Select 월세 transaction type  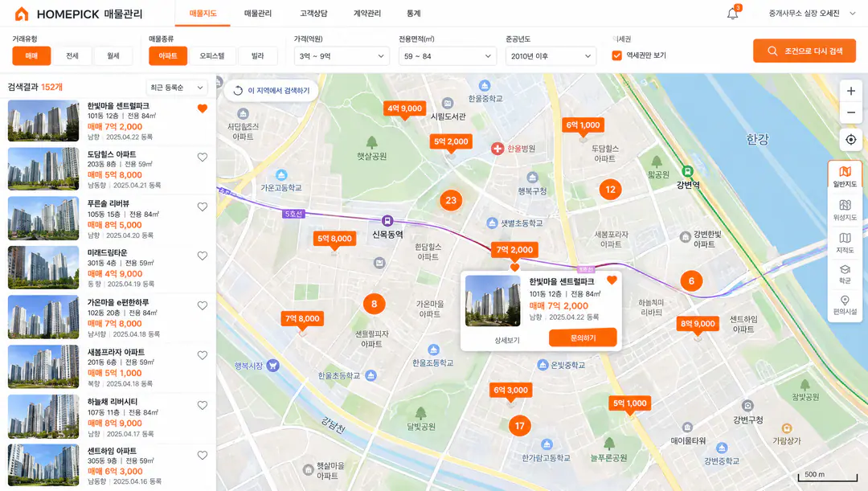[x=113, y=56]
